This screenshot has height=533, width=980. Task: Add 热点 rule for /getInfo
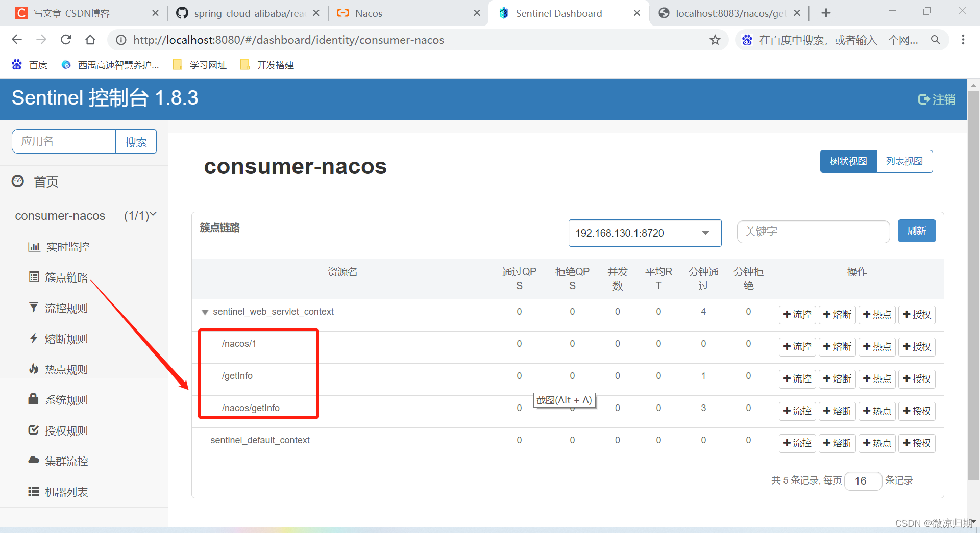877,379
